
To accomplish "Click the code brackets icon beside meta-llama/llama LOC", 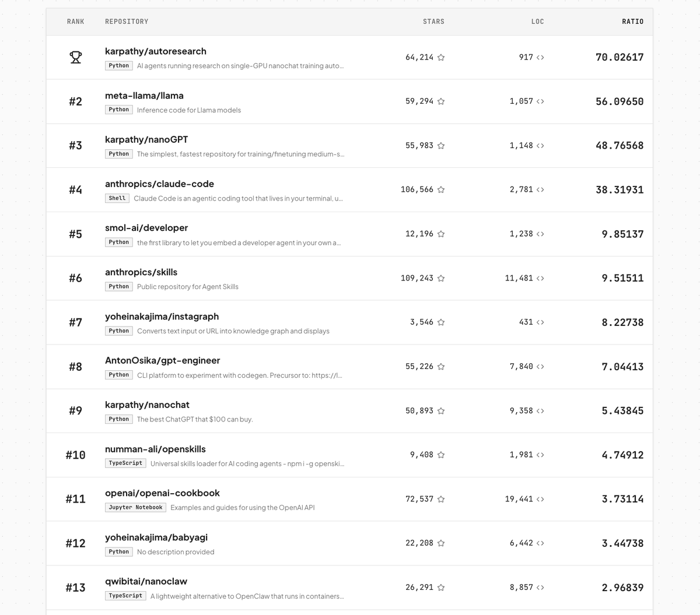I will tap(540, 101).
